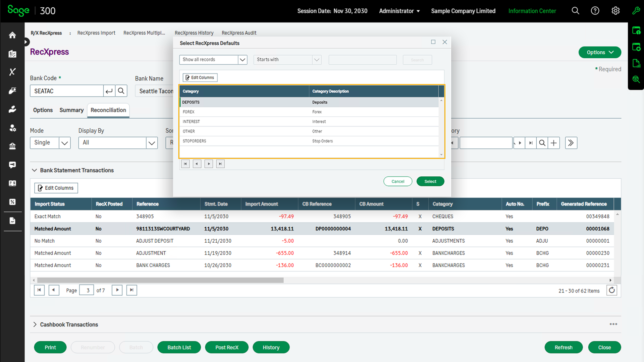Open the Starts with condition dropdown
Viewport: 644px width, 362px height.
[316, 60]
